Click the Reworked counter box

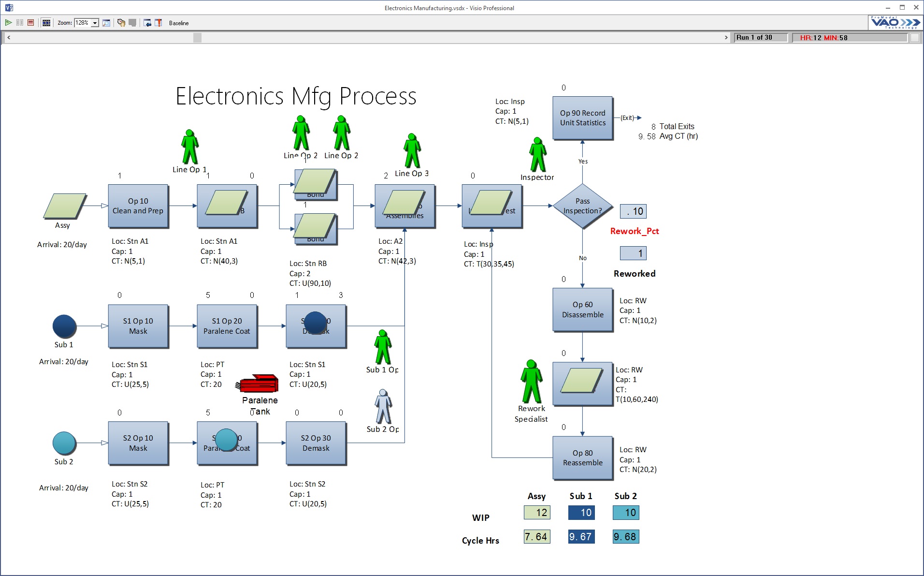pyautogui.click(x=633, y=253)
